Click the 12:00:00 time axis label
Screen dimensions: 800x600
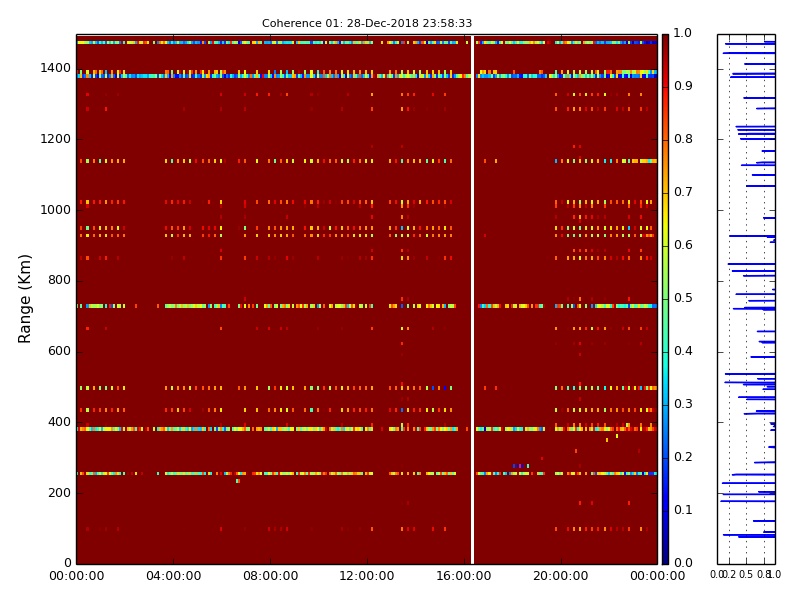367,576
